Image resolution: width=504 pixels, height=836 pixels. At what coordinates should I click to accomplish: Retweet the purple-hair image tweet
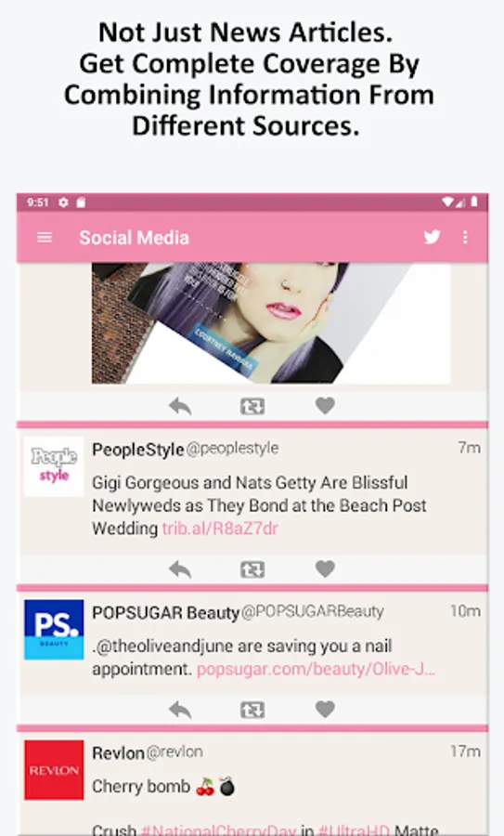pos(252,406)
